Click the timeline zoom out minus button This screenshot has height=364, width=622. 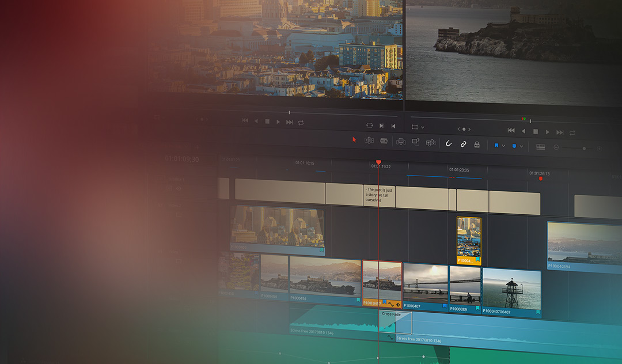(556, 147)
